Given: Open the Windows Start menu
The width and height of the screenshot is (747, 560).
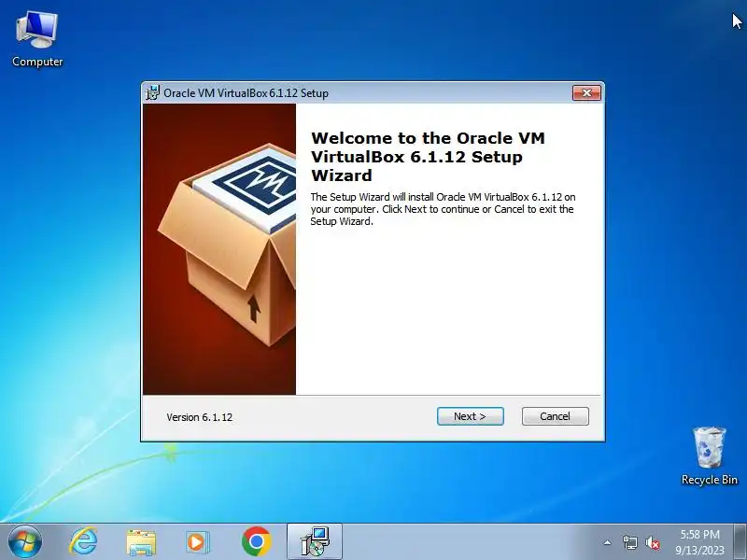Looking at the screenshot, I should tap(25, 542).
